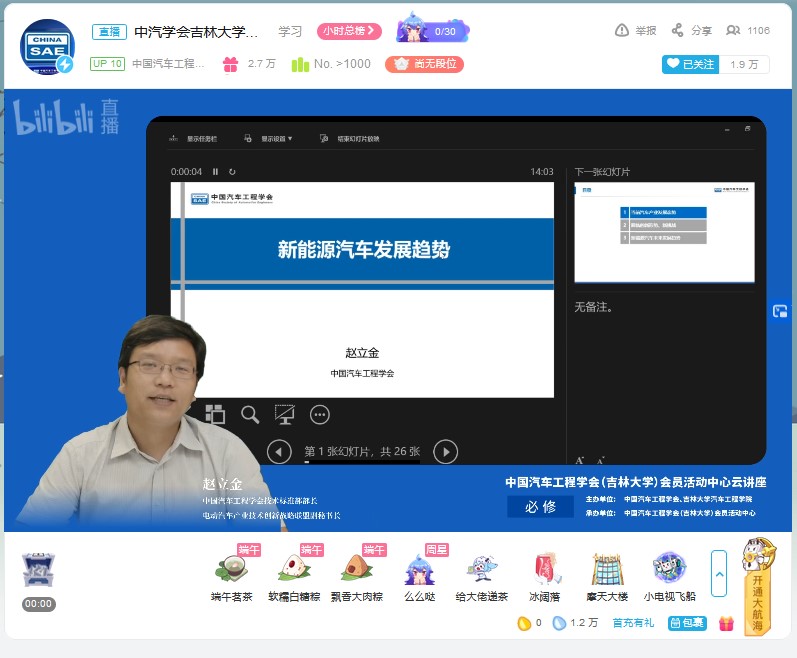
Task: Click the 开通大航海 banner
Action: pyautogui.click(x=759, y=586)
